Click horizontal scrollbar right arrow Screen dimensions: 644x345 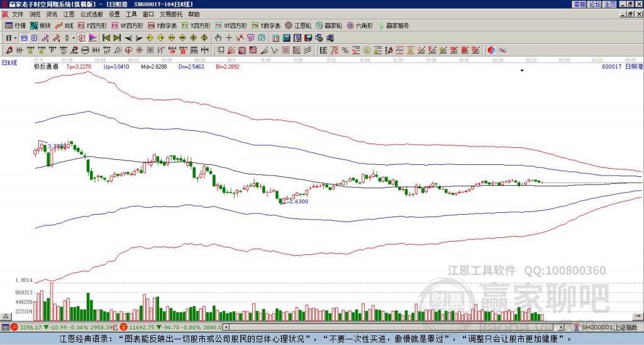tap(562, 327)
